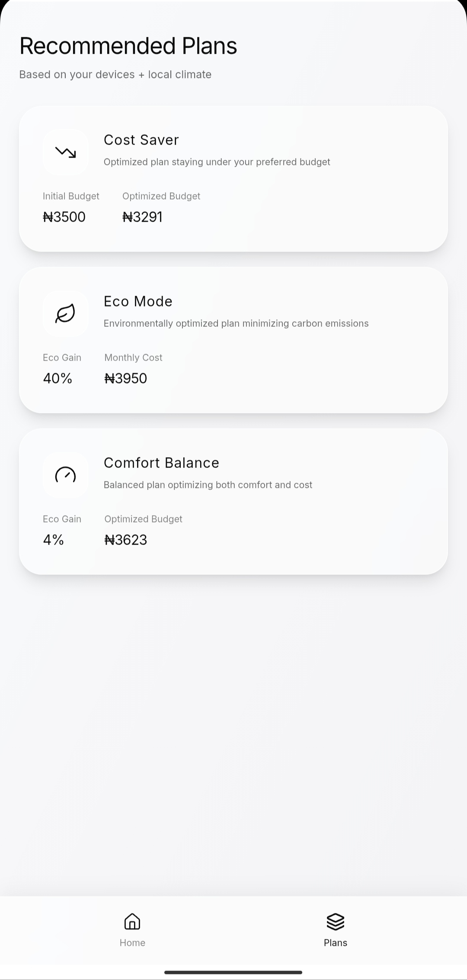467x980 pixels.
Task: Click the 4% eco gain value
Action: (54, 540)
